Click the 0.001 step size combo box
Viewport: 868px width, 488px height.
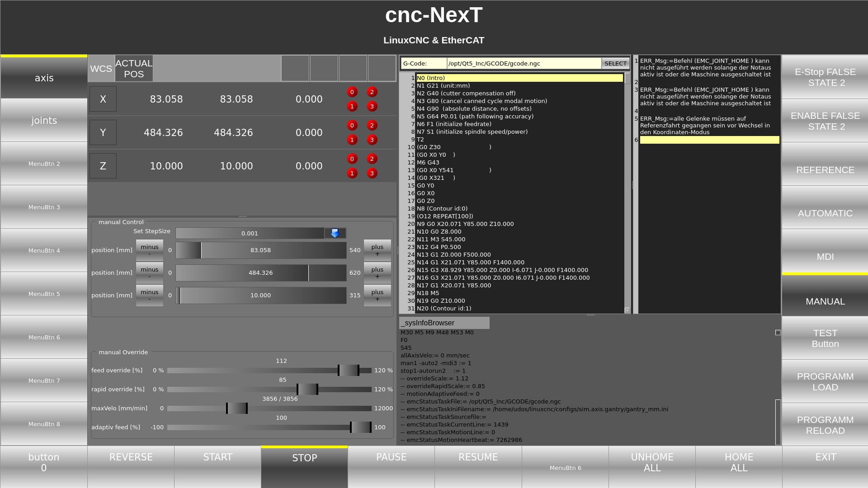tap(250, 233)
